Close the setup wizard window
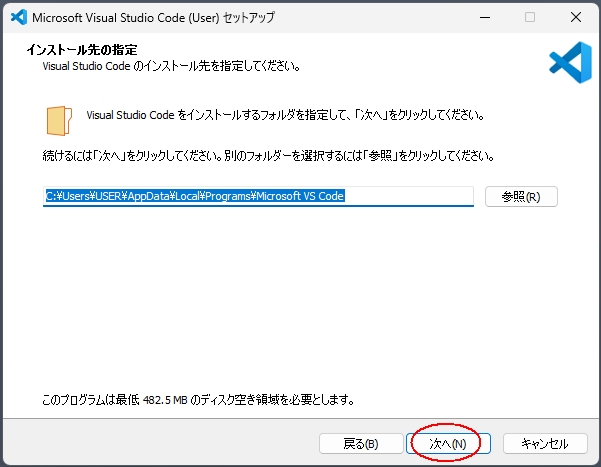Screen dimensions: 601x467 pyautogui.click(x=575, y=17)
